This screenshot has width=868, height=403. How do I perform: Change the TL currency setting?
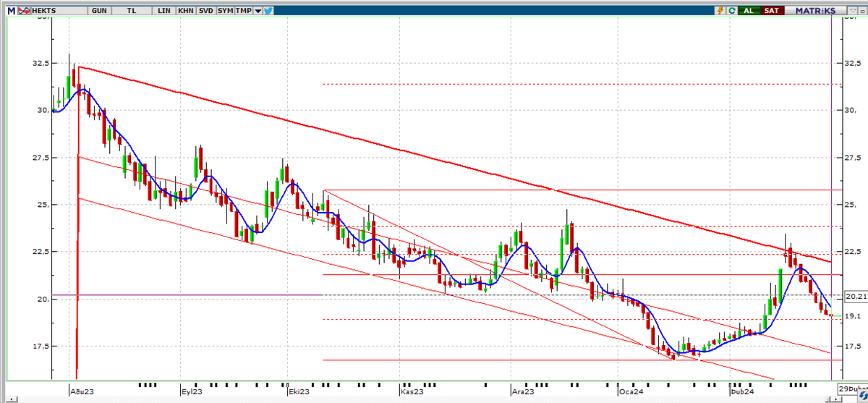coord(132,11)
